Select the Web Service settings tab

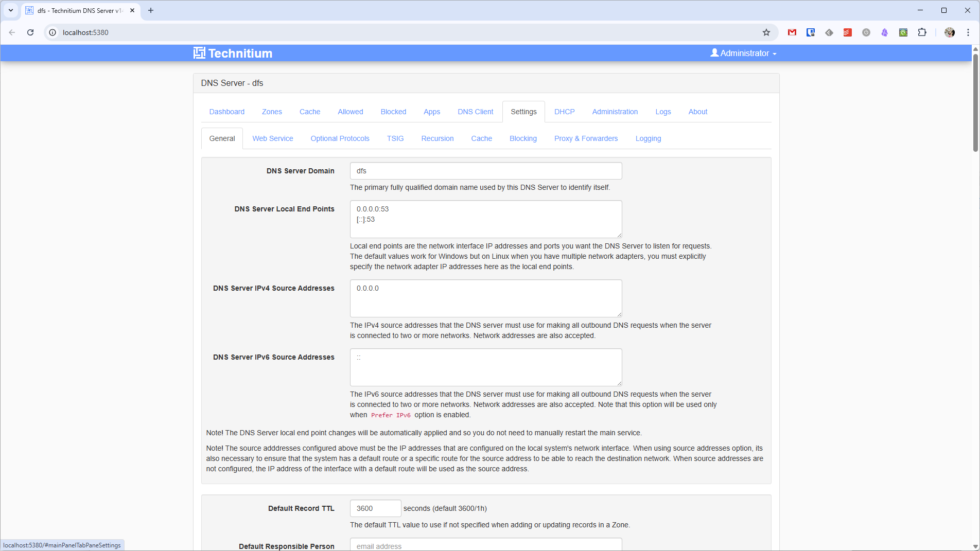pyautogui.click(x=272, y=138)
